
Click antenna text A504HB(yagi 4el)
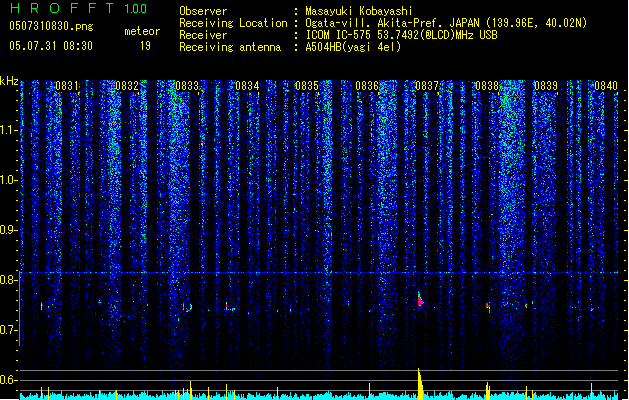(x=353, y=47)
